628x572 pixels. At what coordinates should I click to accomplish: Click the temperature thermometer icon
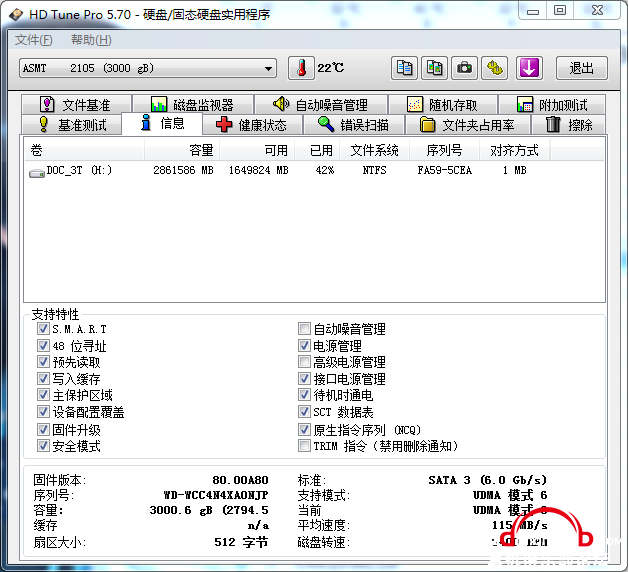pyautogui.click(x=301, y=68)
